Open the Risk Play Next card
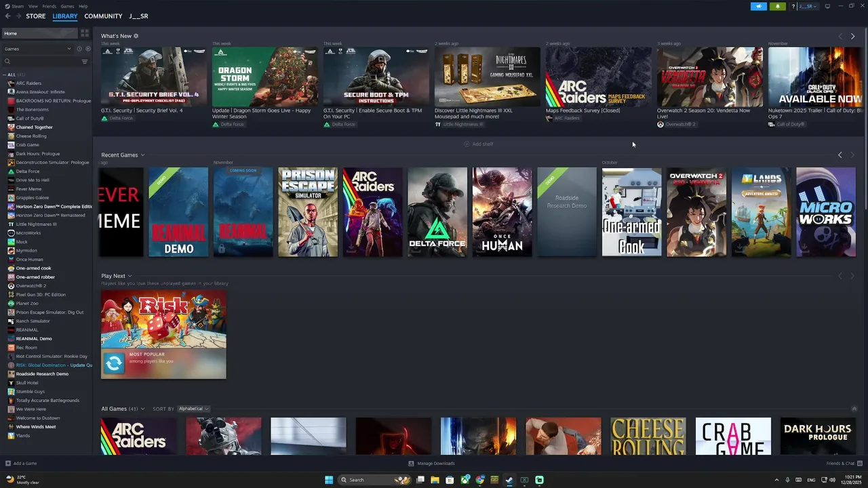The image size is (868, 488). pos(163,335)
